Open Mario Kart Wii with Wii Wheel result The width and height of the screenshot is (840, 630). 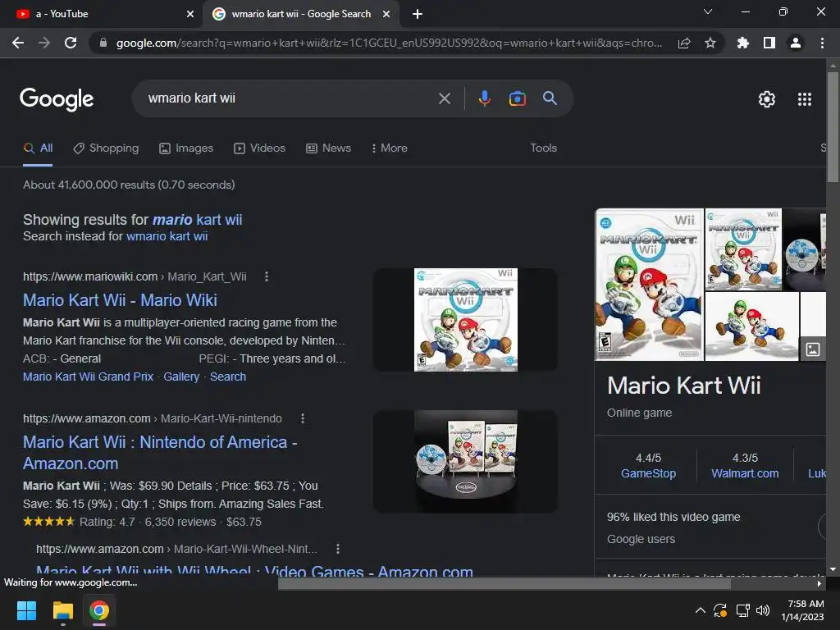coord(254,570)
